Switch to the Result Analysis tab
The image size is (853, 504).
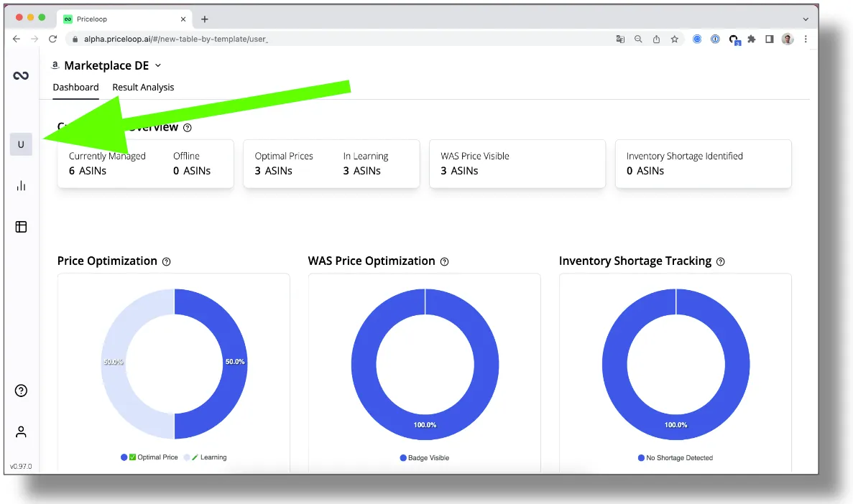[x=143, y=88]
